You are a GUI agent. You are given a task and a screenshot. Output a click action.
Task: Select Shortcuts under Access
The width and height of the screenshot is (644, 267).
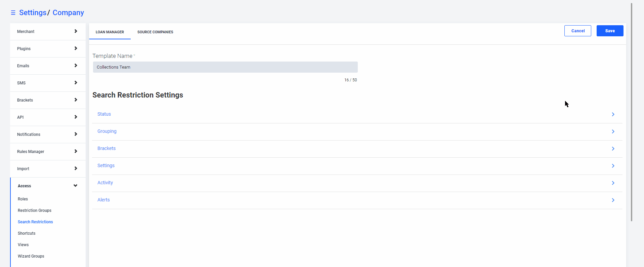click(27, 233)
